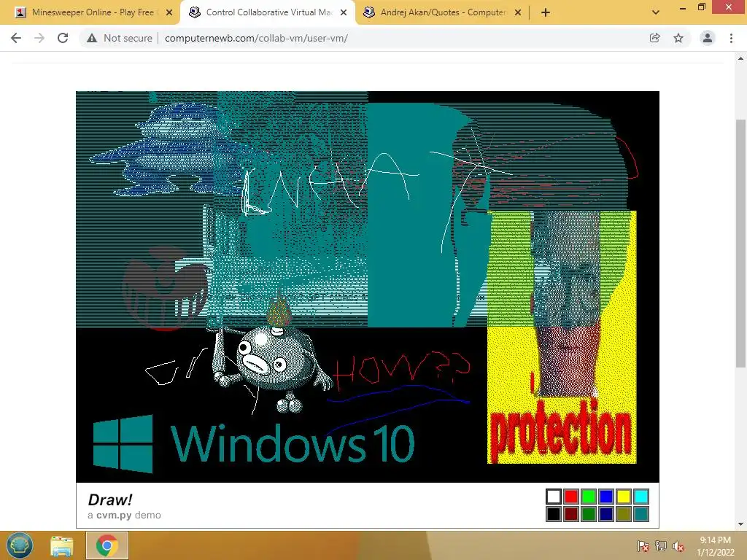This screenshot has height=560, width=747.
Task: Close the Andrej Akan/Quotes tab
Action: click(x=518, y=12)
